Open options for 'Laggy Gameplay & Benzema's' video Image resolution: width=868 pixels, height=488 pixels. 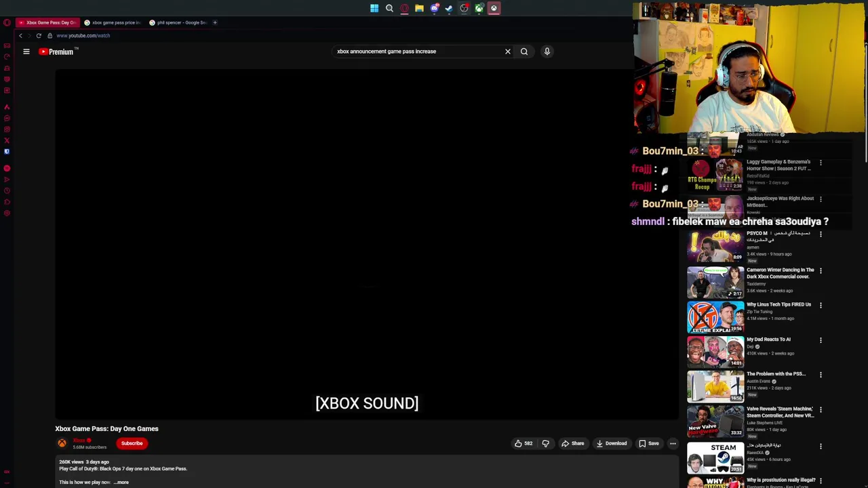821,163
